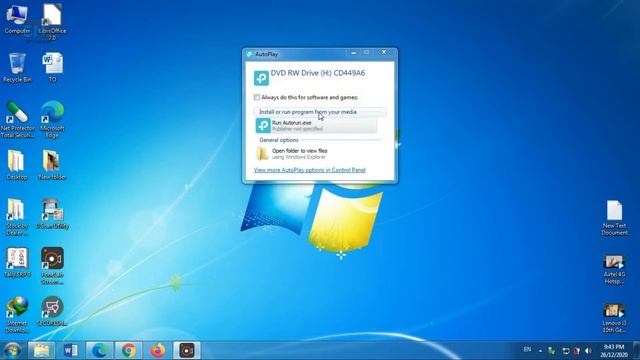Open Microsoft Word from the taskbar
Viewport: 640px width, 360px height.
tap(71, 351)
